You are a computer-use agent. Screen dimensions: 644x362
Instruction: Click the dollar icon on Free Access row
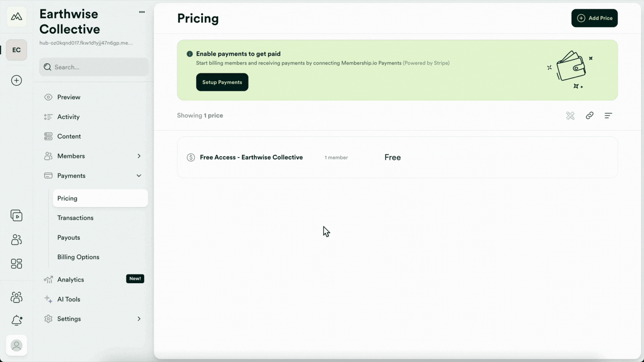click(x=191, y=158)
